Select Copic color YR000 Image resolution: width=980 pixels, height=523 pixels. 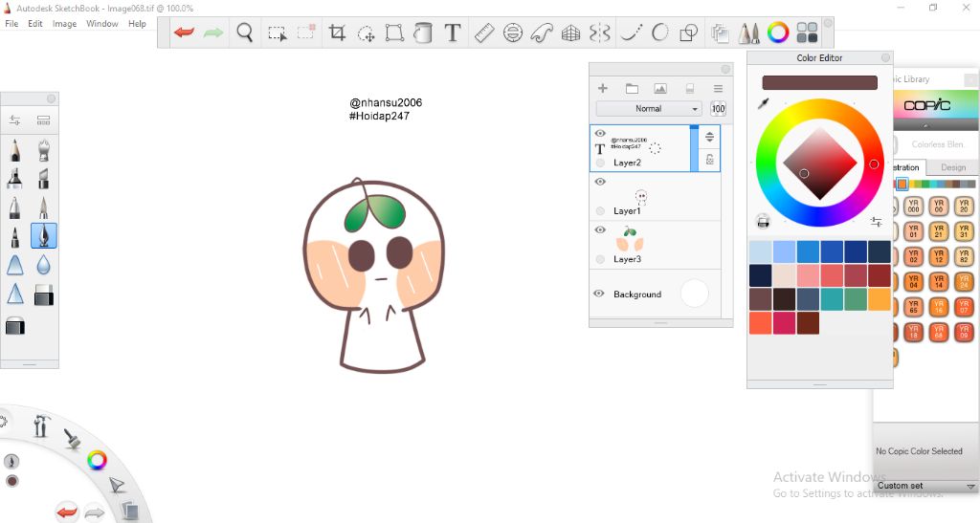click(913, 206)
